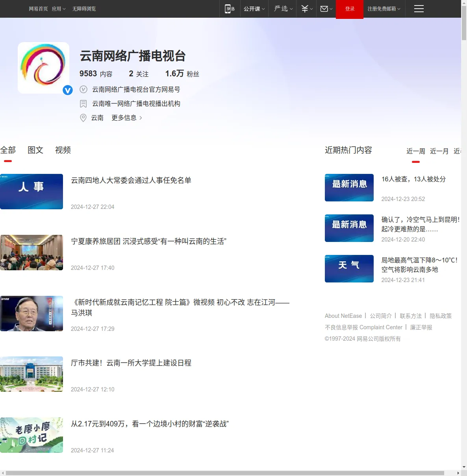Click the 云南 location text

tap(97, 118)
